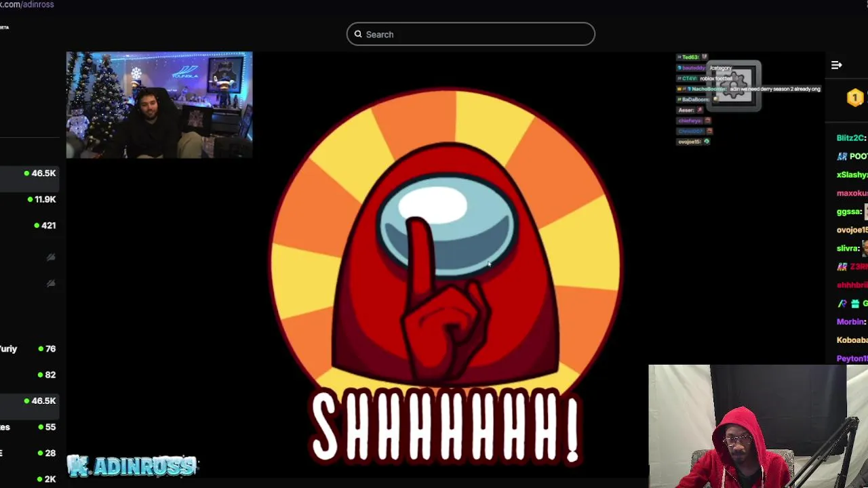This screenshot has width=868, height=488.
Task: Click the Search input field
Action: point(471,35)
